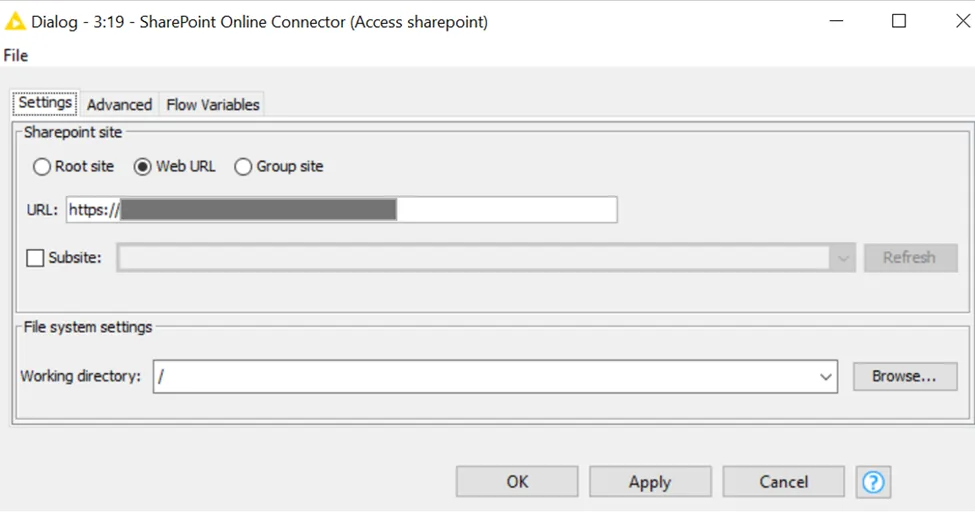Image resolution: width=975 pixels, height=513 pixels.
Task: Enable the Subsite checkbox
Action: tap(35, 257)
